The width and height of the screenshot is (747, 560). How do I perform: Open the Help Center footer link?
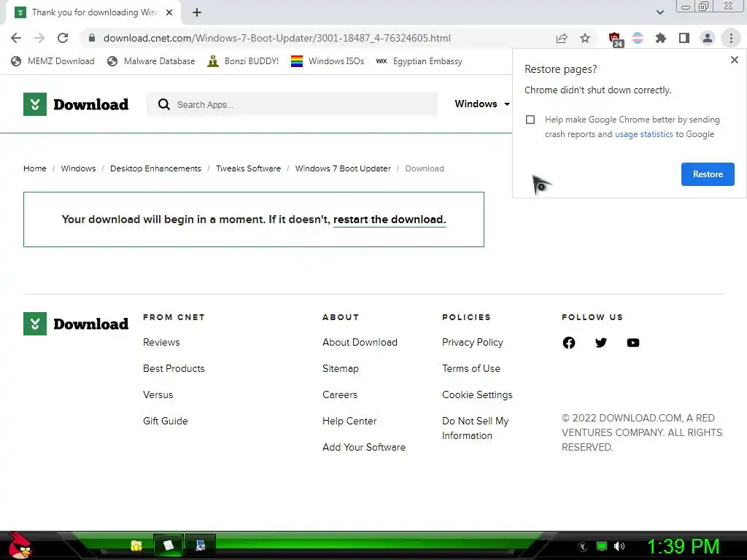(x=349, y=421)
